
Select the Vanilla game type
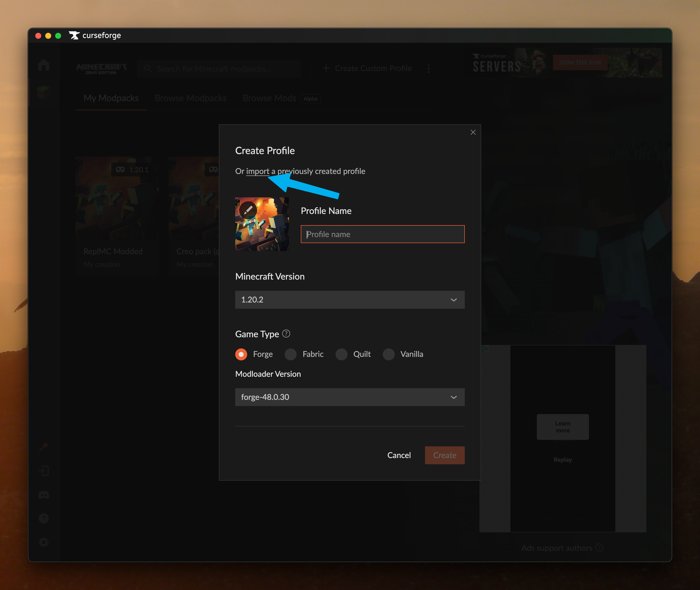click(x=389, y=354)
